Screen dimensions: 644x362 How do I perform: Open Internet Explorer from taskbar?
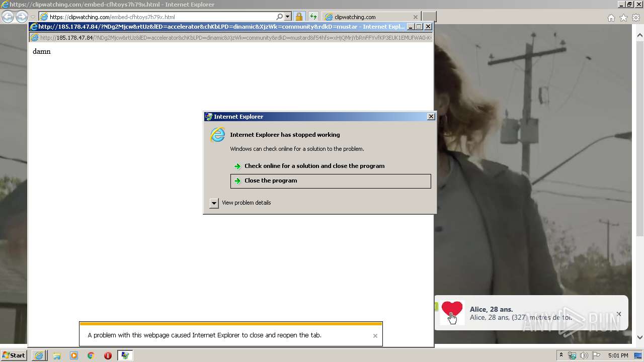(39, 355)
